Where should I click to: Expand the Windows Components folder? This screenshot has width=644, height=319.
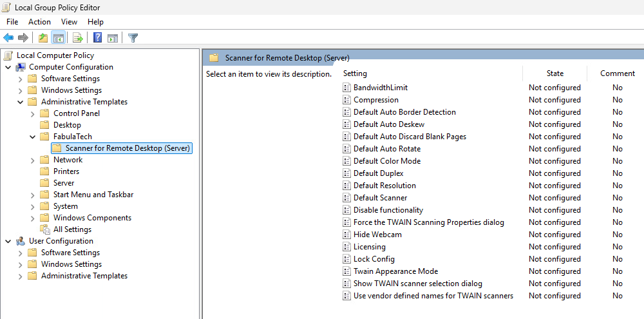[32, 218]
